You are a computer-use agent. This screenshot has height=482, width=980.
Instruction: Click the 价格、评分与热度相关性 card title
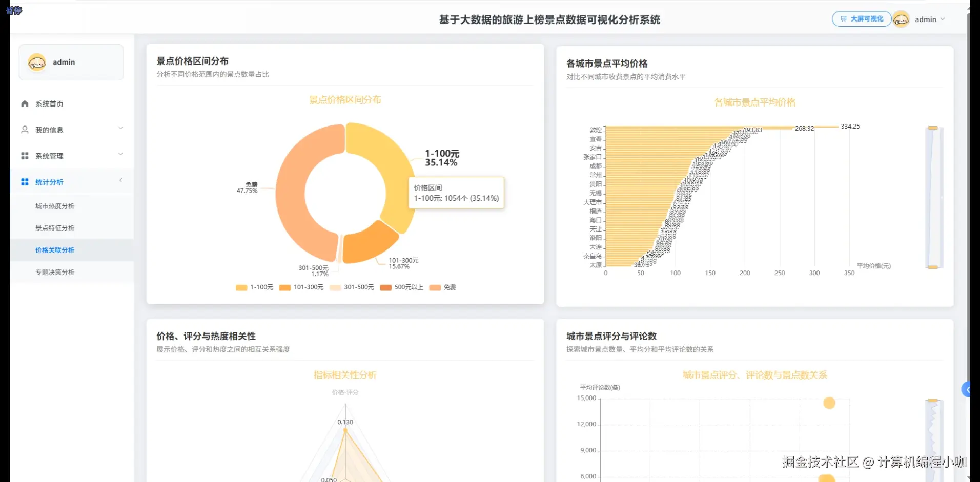(206, 336)
